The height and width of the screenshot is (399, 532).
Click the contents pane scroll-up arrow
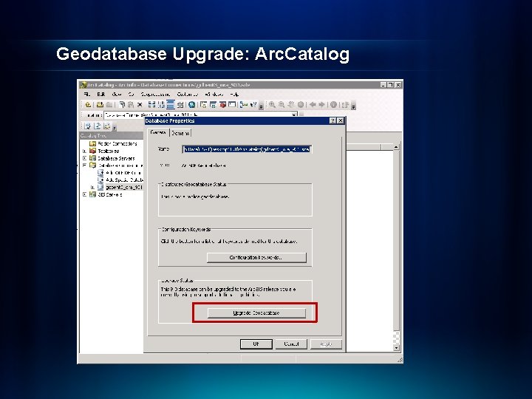pos(396,146)
